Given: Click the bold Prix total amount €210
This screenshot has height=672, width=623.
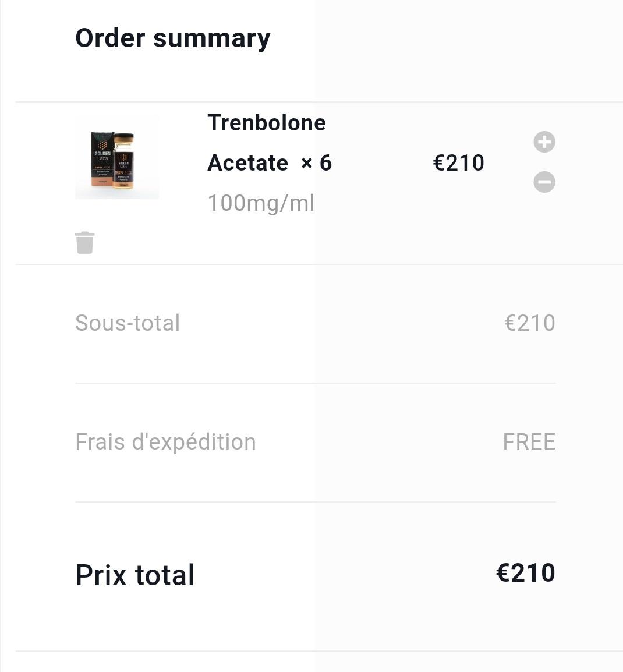Looking at the screenshot, I should (x=525, y=573).
